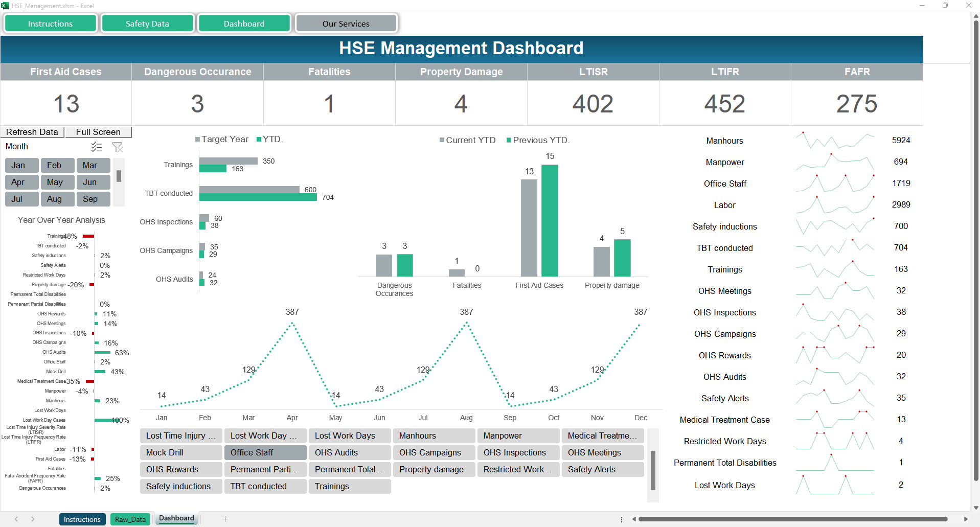Toggle the Office Staff slicer item
The height and width of the screenshot is (527, 980).
click(265, 452)
